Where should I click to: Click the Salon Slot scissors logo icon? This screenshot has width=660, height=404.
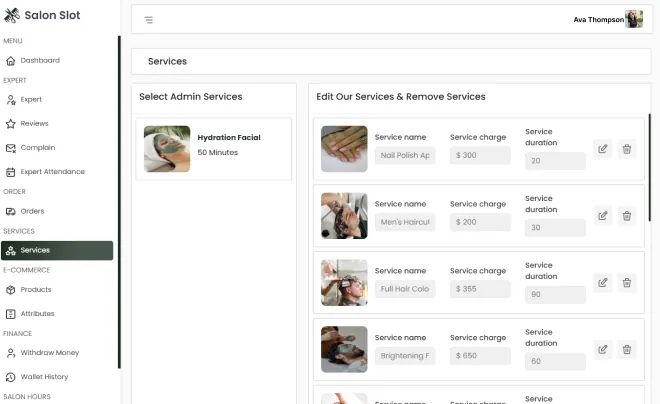coord(12,16)
